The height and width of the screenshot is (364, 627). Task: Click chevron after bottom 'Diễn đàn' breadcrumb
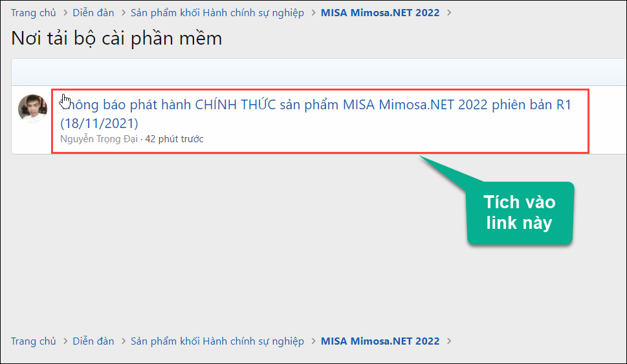coord(124,341)
